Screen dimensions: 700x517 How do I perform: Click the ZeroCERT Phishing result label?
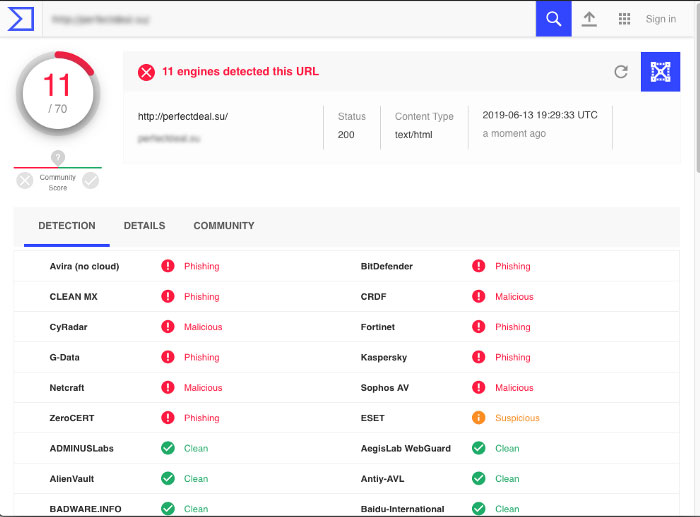pos(202,418)
